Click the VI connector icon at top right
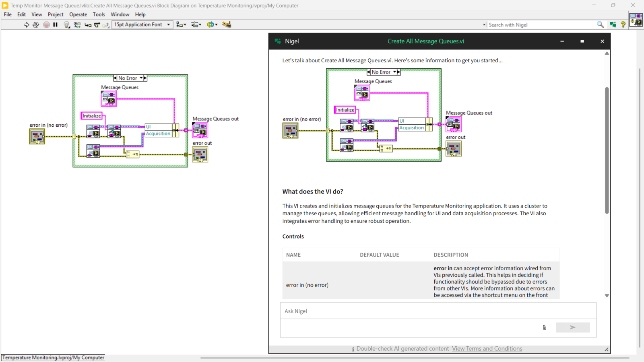The image size is (644, 362). [636, 19]
